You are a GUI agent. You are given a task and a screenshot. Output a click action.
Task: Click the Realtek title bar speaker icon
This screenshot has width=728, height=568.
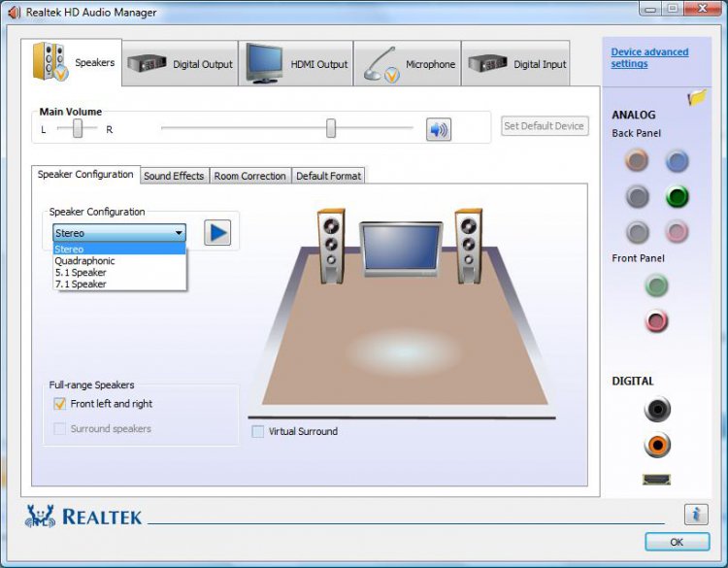[14, 12]
